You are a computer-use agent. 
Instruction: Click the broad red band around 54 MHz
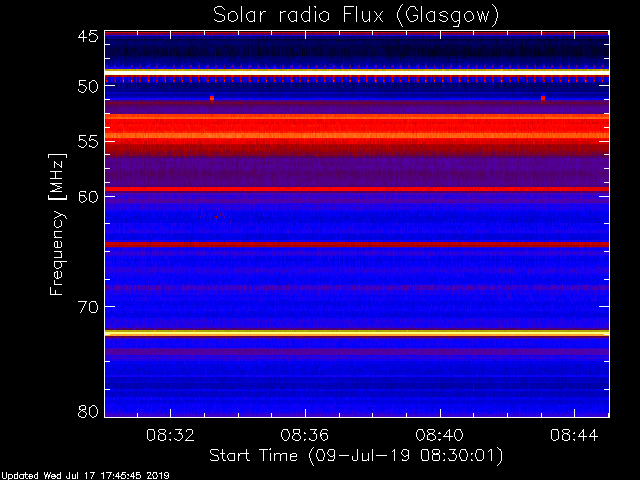(x=357, y=127)
